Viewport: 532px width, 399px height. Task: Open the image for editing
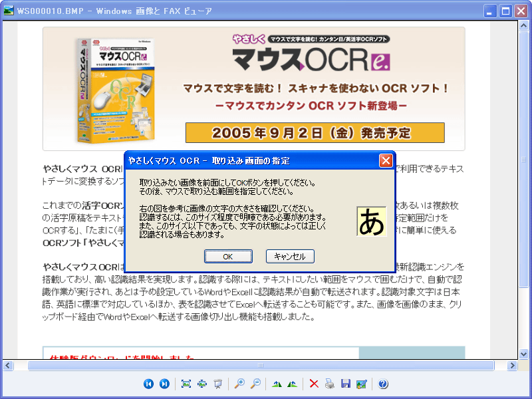(361, 384)
